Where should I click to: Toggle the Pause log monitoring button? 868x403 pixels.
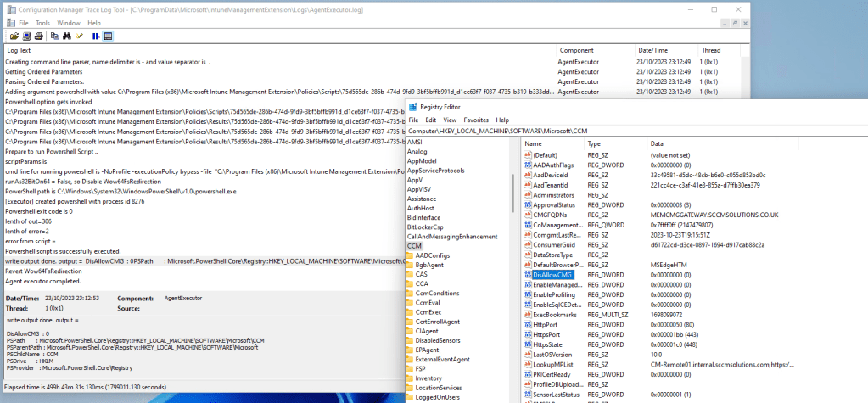pyautogui.click(x=96, y=36)
